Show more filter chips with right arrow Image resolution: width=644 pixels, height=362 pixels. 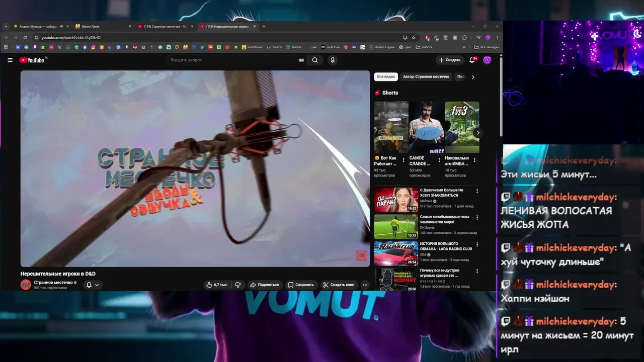[473, 77]
